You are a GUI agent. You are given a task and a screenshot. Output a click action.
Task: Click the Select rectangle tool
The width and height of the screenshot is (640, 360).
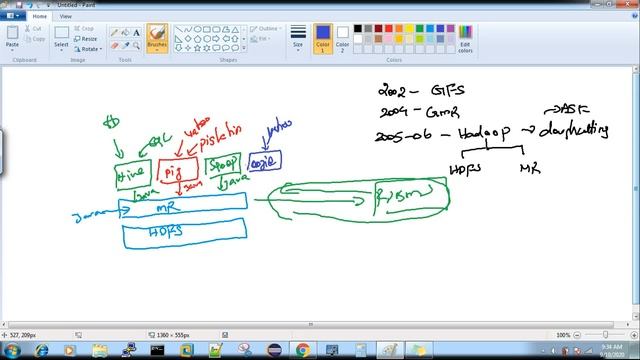[x=61, y=33]
